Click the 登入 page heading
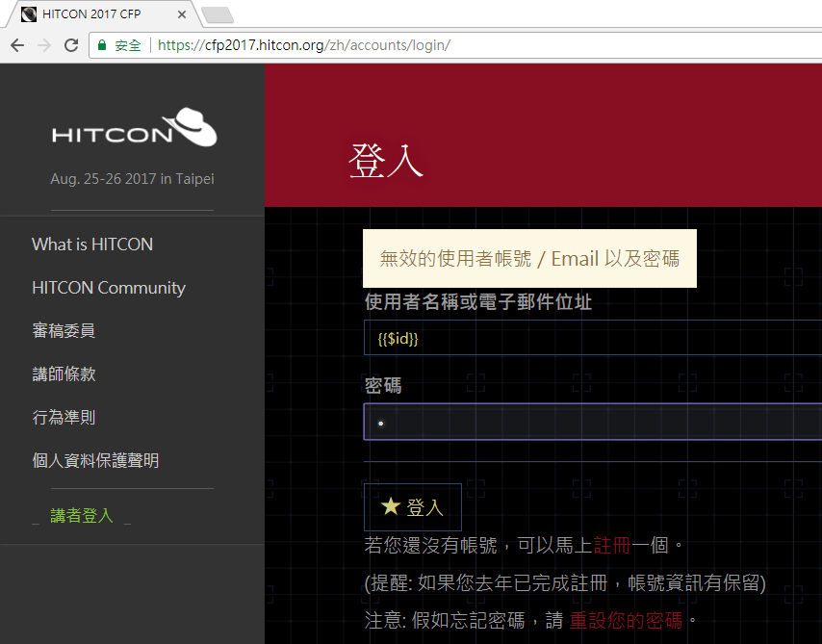 point(386,161)
